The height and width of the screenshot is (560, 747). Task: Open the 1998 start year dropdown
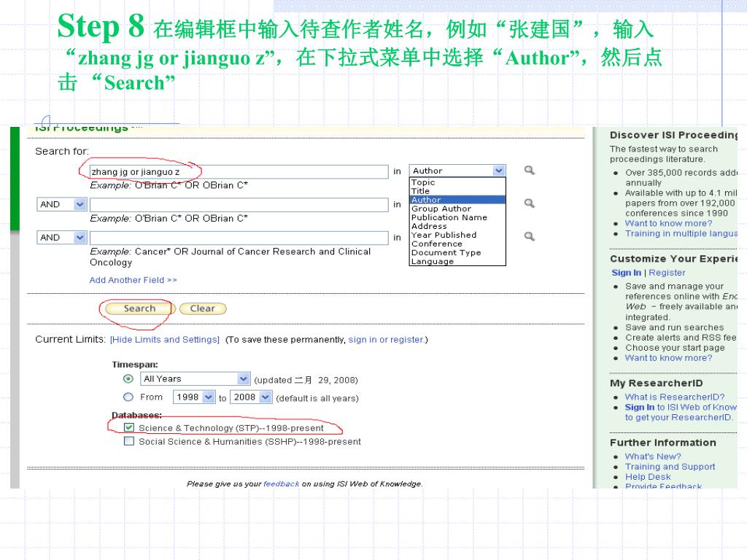click(209, 397)
